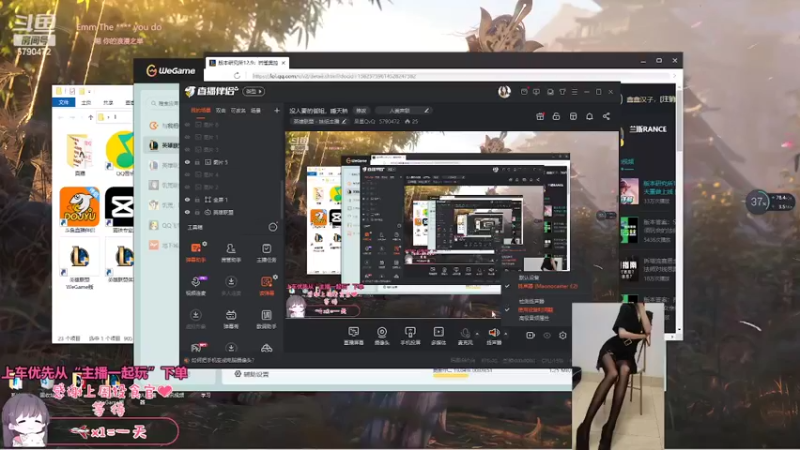Toggle visibility of source 图片 6
This screenshot has width=800, height=450.
[187, 124]
